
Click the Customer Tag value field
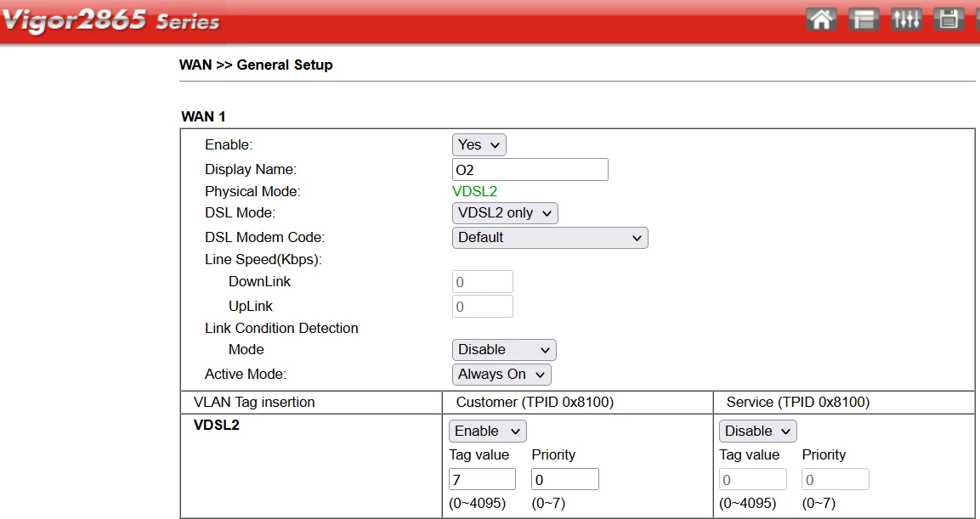coord(482,480)
